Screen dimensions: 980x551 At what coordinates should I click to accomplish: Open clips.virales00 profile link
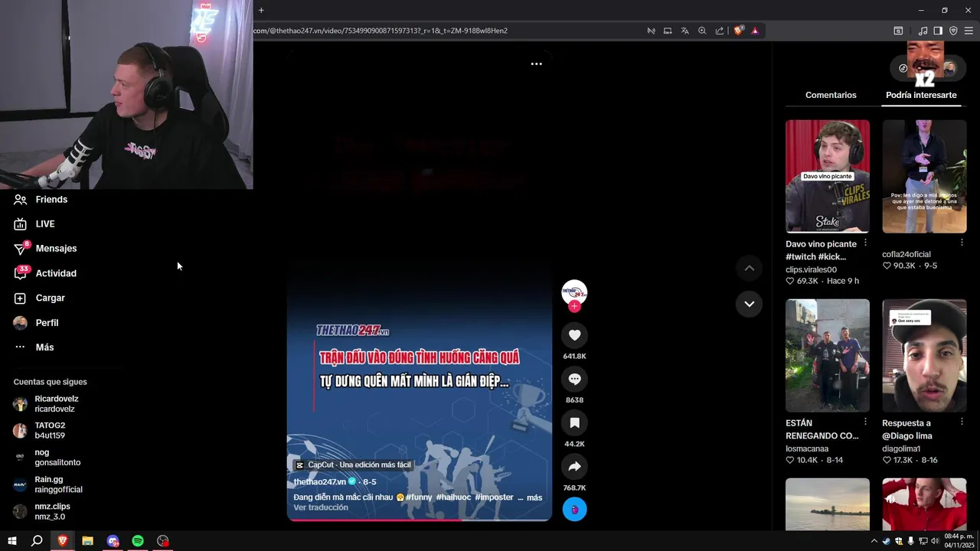coord(811,269)
